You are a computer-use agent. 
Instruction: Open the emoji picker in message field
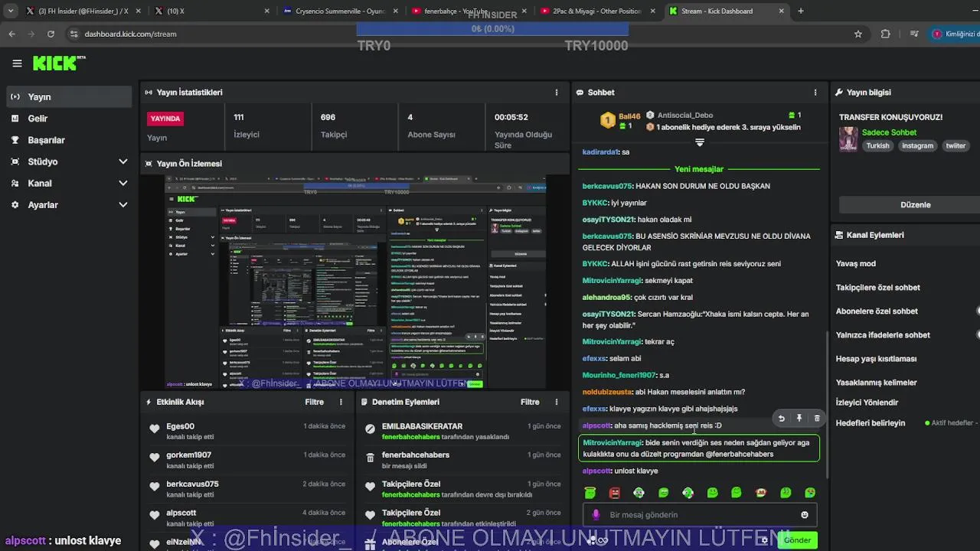[x=805, y=515]
